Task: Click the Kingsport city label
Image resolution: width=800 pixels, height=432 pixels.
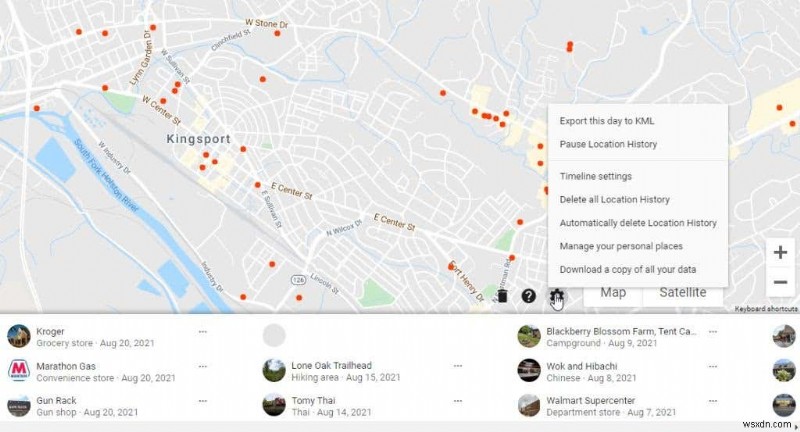Action: point(198,139)
